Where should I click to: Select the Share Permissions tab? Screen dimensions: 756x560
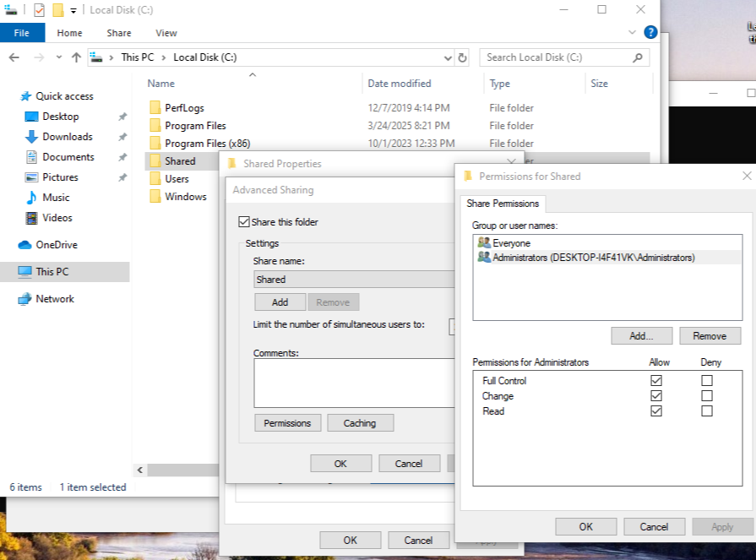click(x=503, y=204)
